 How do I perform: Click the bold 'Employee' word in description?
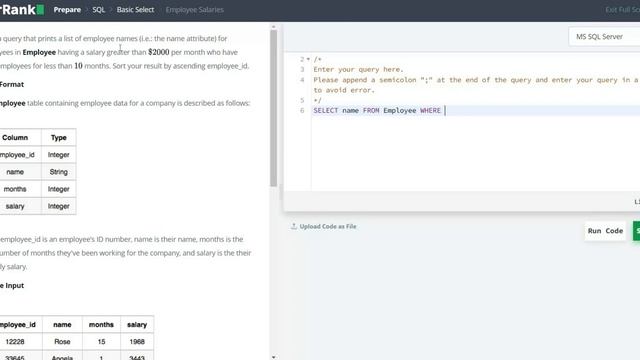[39, 52]
